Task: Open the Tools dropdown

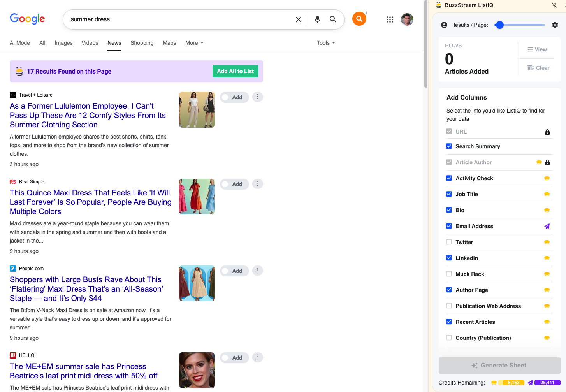Action: coord(325,43)
